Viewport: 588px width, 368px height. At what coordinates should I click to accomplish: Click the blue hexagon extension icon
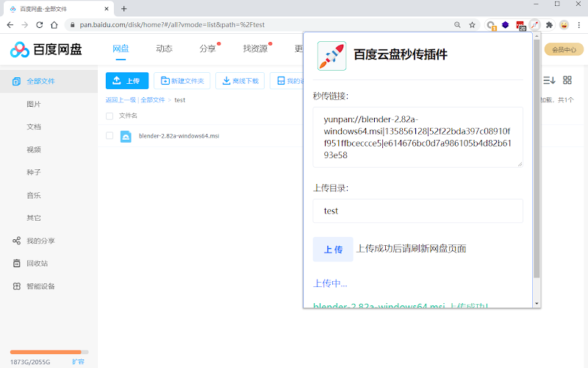[506, 25]
